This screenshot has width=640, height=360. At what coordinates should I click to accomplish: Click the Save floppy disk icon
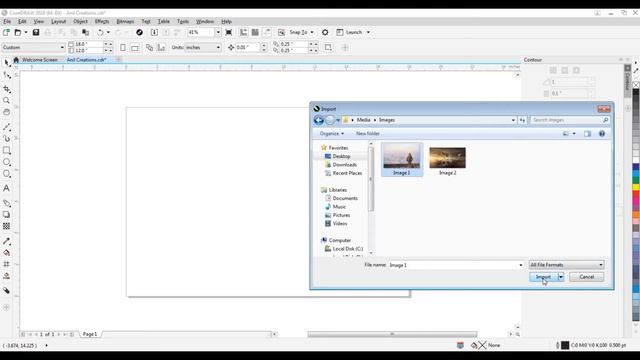[x=36, y=32]
